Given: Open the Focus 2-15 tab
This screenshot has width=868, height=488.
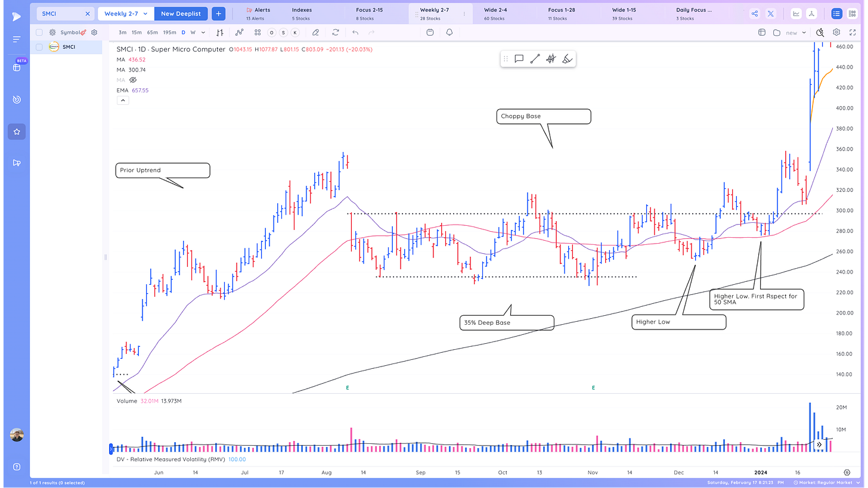Looking at the screenshot, I should tap(369, 14).
